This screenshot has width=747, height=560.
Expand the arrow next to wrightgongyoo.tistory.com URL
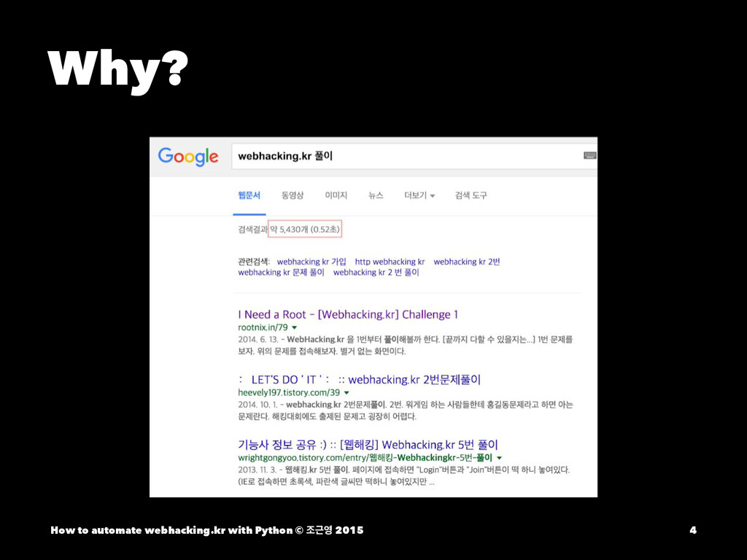click(x=499, y=458)
